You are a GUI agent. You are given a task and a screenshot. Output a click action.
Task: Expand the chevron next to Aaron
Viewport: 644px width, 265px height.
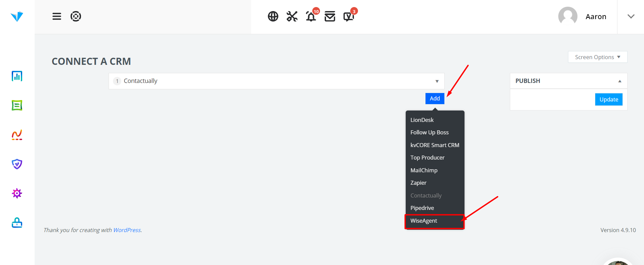pos(631,16)
